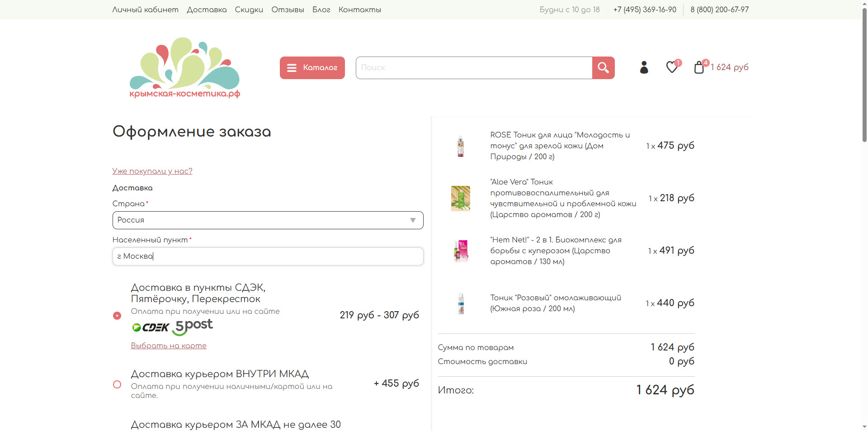Open the shopping bag cart icon
Screen dimensions: 868x431
point(699,67)
